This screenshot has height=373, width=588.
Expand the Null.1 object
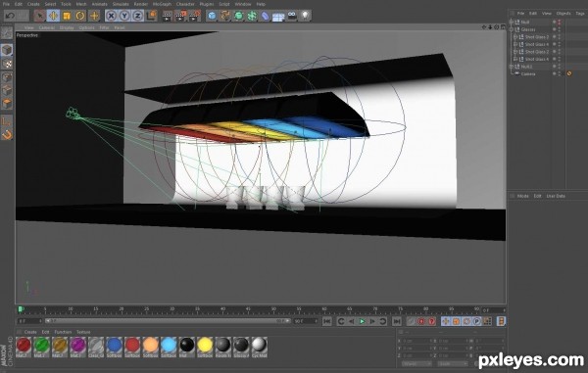click(x=512, y=67)
